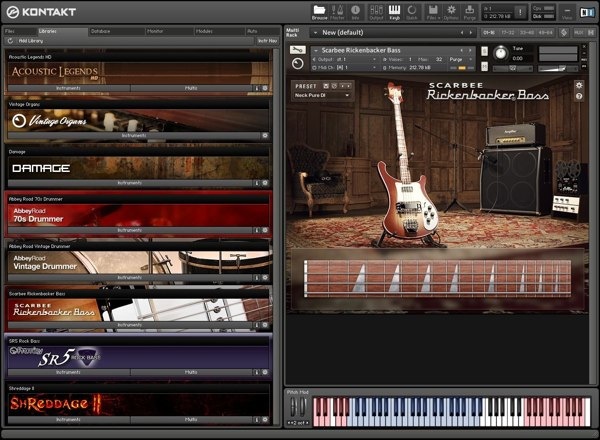Viewport: 600px width, 440px height.
Task: Show the Info pane icon
Action: click(x=355, y=12)
